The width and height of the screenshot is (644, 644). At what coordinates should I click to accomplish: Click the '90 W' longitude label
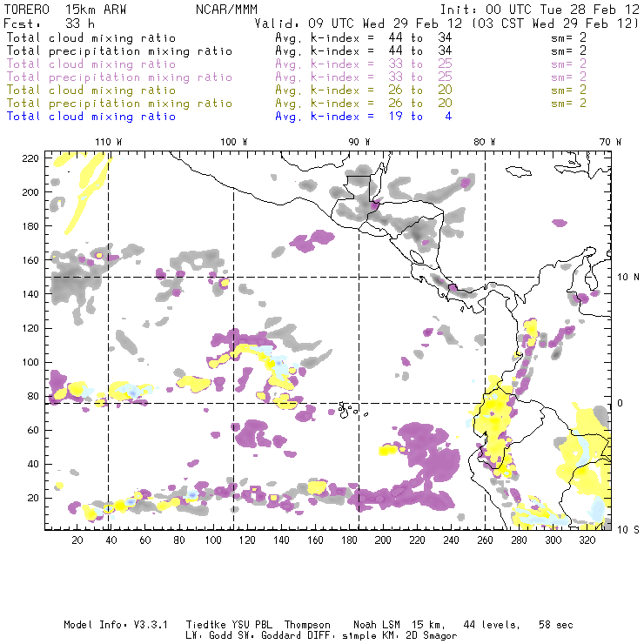[359, 142]
